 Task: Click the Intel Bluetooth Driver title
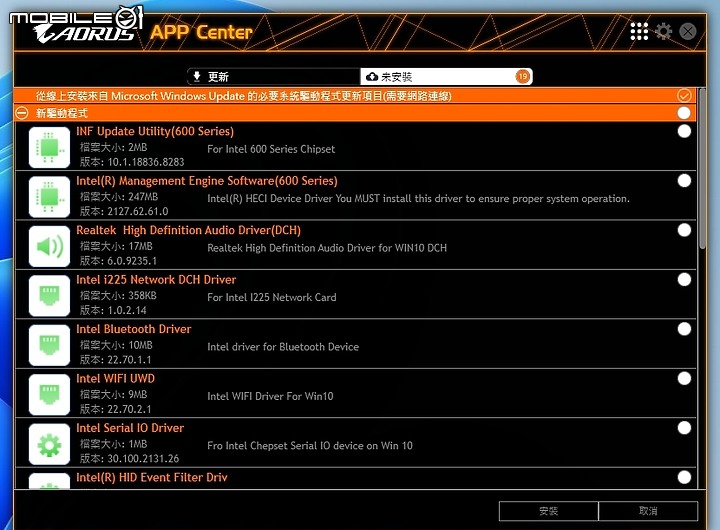coord(134,329)
